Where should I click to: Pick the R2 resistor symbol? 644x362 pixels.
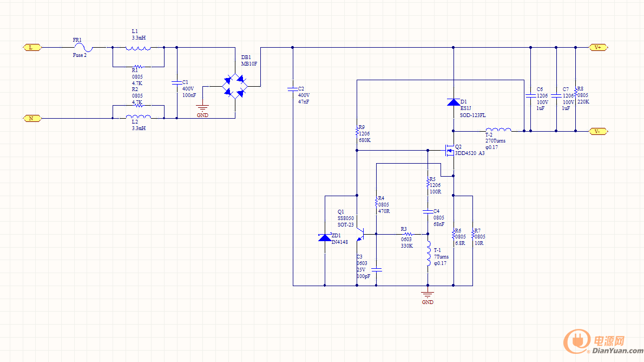click(138, 105)
